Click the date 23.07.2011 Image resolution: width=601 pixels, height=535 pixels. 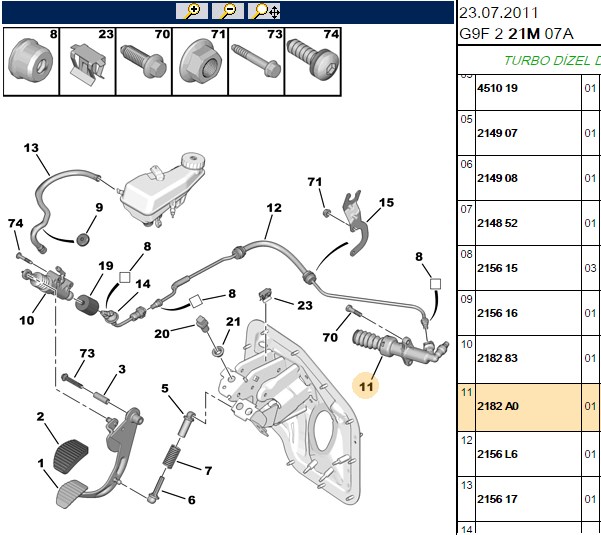[498, 13]
